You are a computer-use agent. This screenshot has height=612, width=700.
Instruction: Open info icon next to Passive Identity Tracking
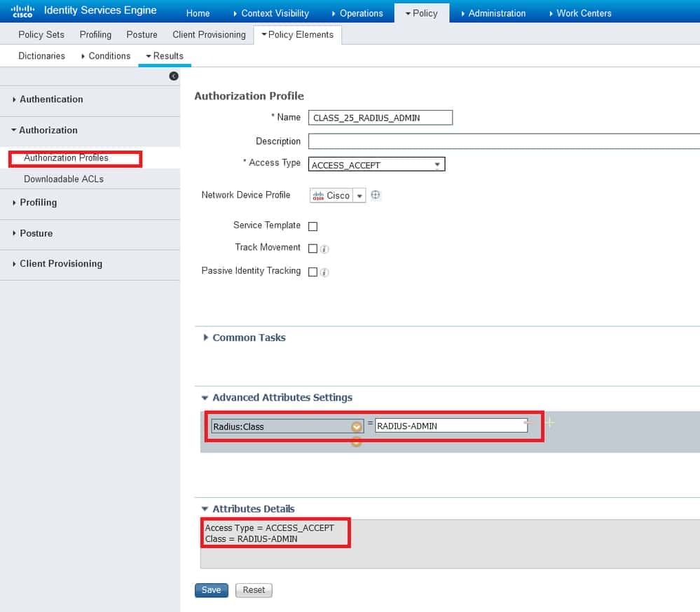point(324,272)
